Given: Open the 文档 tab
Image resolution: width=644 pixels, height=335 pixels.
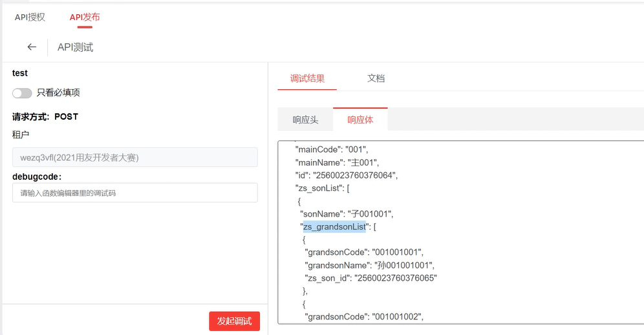Looking at the screenshot, I should (x=376, y=78).
